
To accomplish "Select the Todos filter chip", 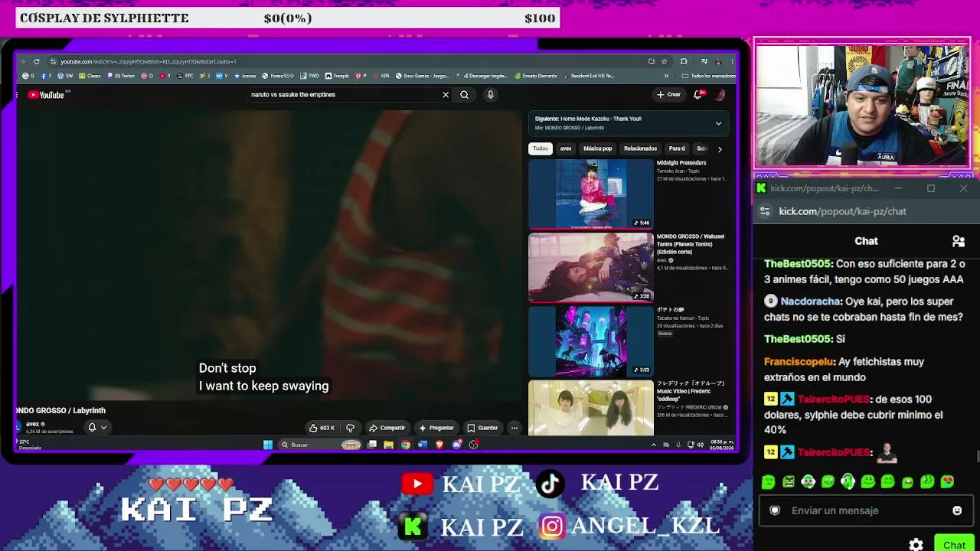I will click(541, 148).
